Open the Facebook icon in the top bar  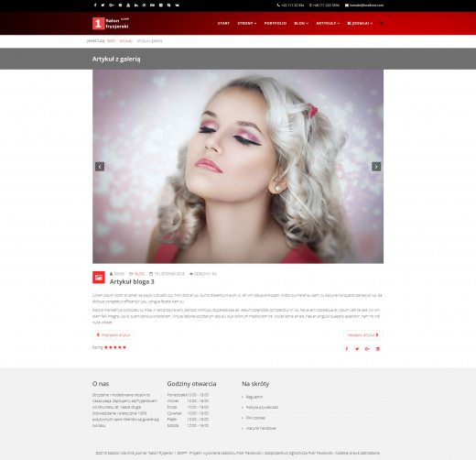point(95,5)
